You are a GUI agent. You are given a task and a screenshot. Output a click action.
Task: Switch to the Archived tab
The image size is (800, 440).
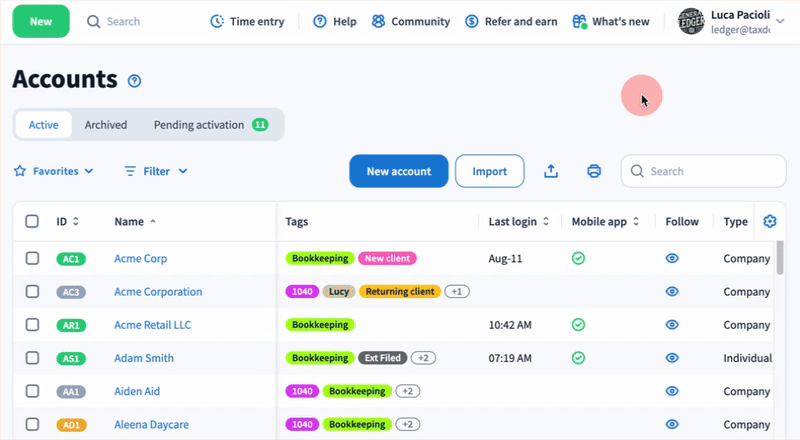coord(105,125)
